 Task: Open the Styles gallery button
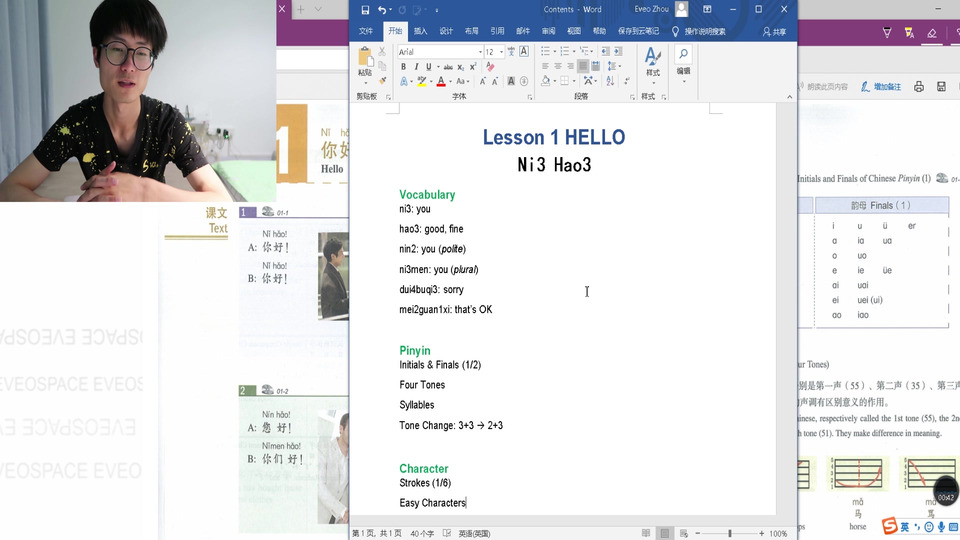[x=653, y=62]
